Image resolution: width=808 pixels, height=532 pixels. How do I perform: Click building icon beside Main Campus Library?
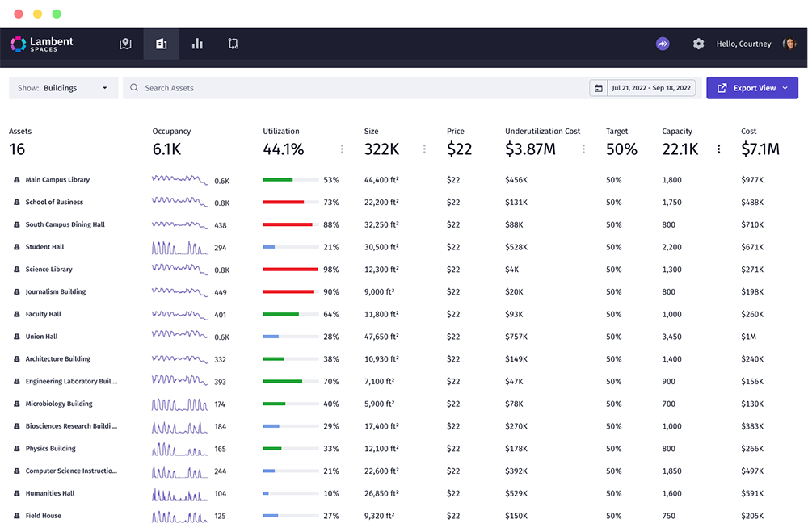[x=16, y=180]
